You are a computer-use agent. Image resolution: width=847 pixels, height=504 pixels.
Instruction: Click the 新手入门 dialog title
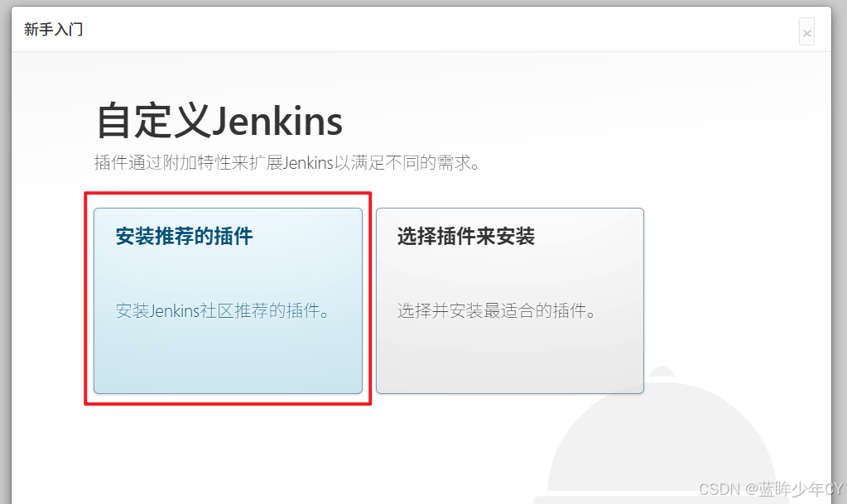pyautogui.click(x=53, y=29)
